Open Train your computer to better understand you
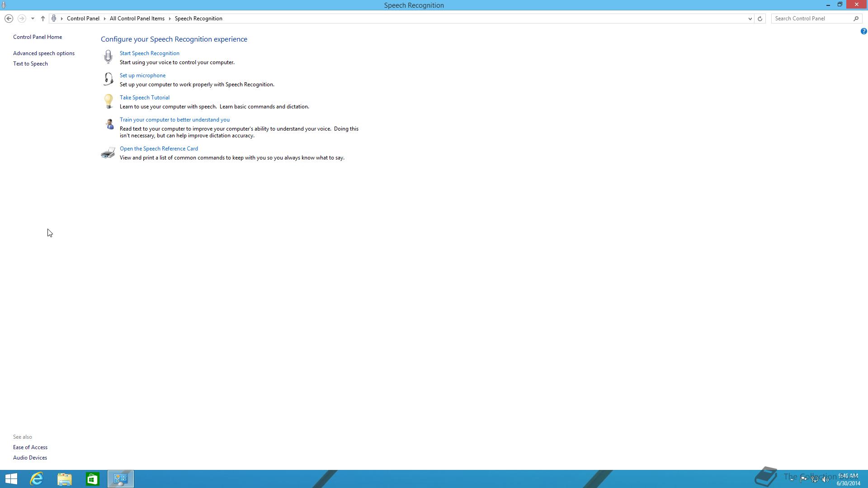The height and width of the screenshot is (488, 868). tap(175, 120)
